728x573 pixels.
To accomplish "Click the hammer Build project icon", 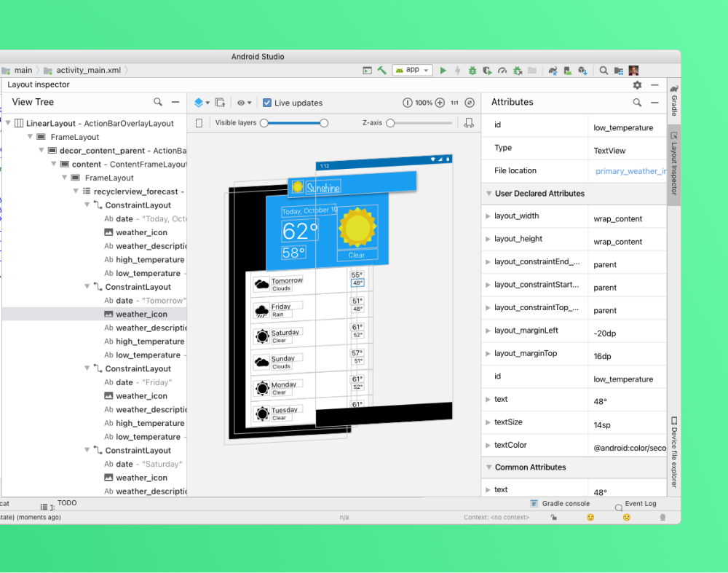I will click(382, 71).
